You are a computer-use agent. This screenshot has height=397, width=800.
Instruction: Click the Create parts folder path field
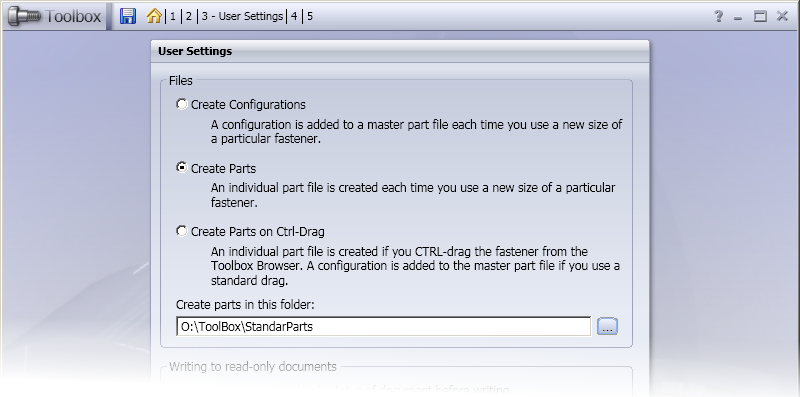point(384,327)
